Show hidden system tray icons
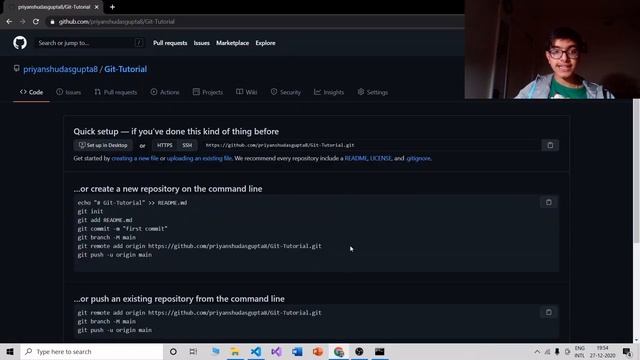The width and height of the screenshot is (640, 360). click(537, 351)
